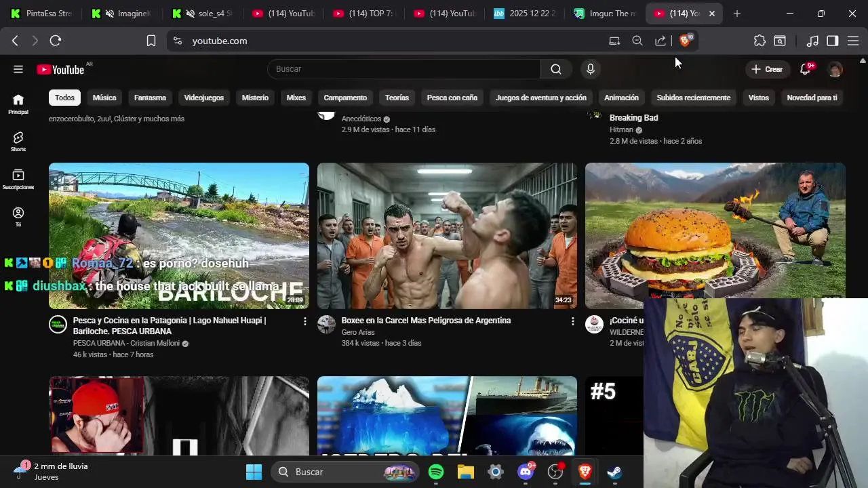Viewport: 868px width, 488px height.
Task: Reload the page
Action: [x=56, y=41]
